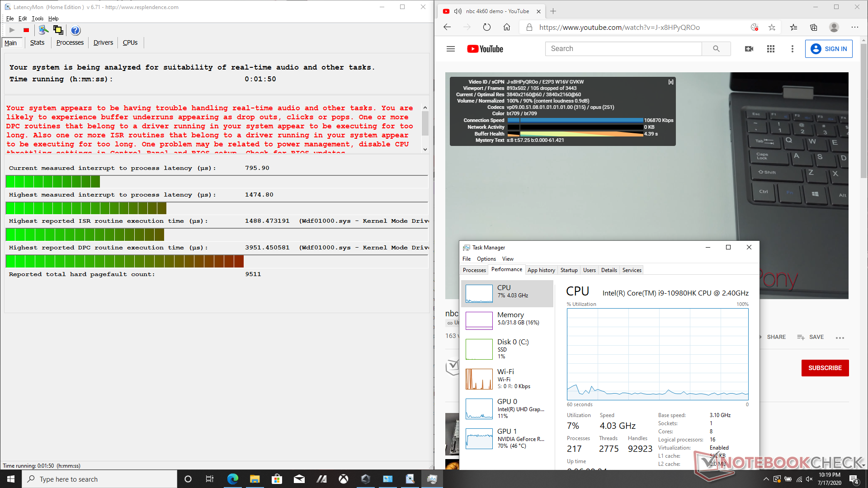868x488 pixels.
Task: Click YouTube create video camera icon
Action: click(749, 49)
